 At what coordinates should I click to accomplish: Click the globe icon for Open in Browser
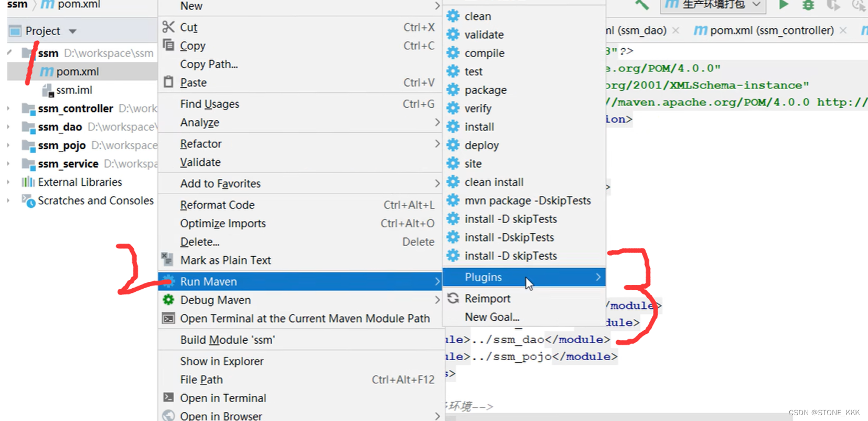[x=168, y=415]
